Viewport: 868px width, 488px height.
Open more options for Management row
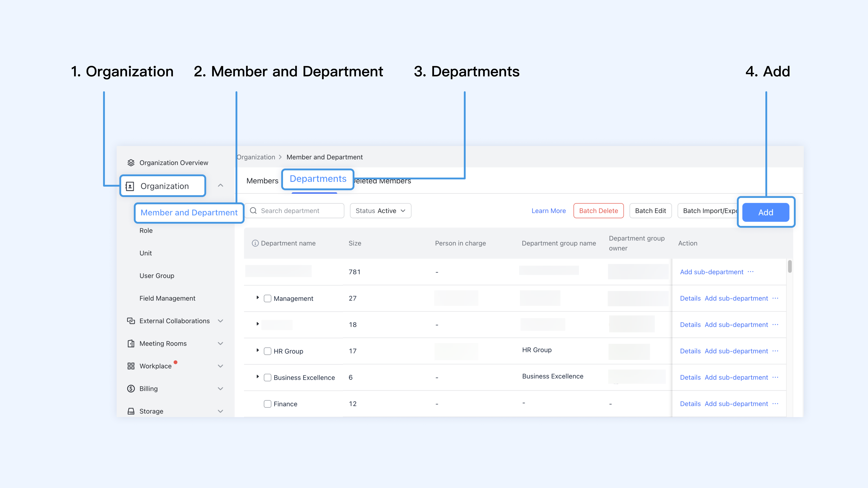(x=775, y=298)
